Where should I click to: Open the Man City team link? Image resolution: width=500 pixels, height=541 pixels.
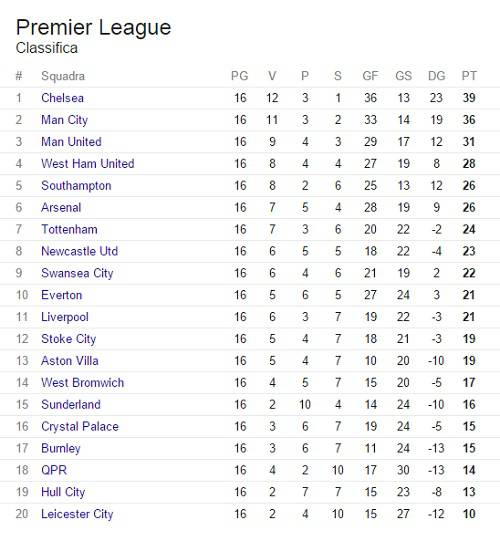(x=65, y=120)
